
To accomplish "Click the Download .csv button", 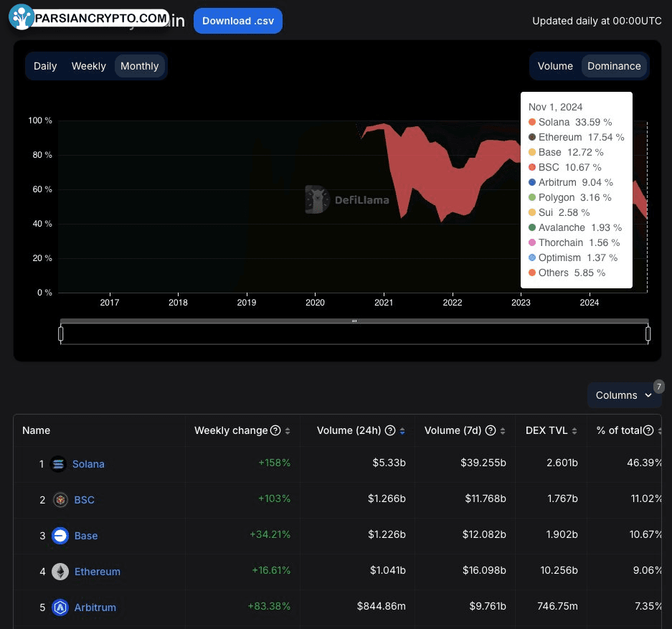I will 238,21.
